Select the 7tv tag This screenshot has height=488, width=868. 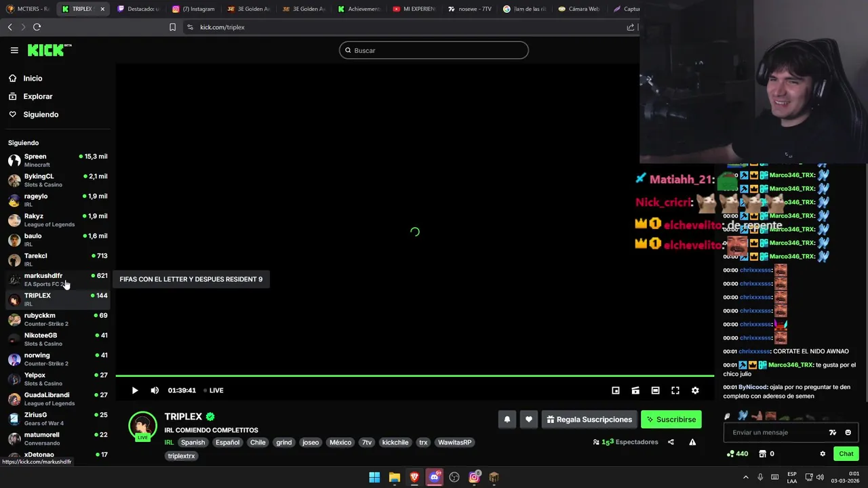pos(367,443)
